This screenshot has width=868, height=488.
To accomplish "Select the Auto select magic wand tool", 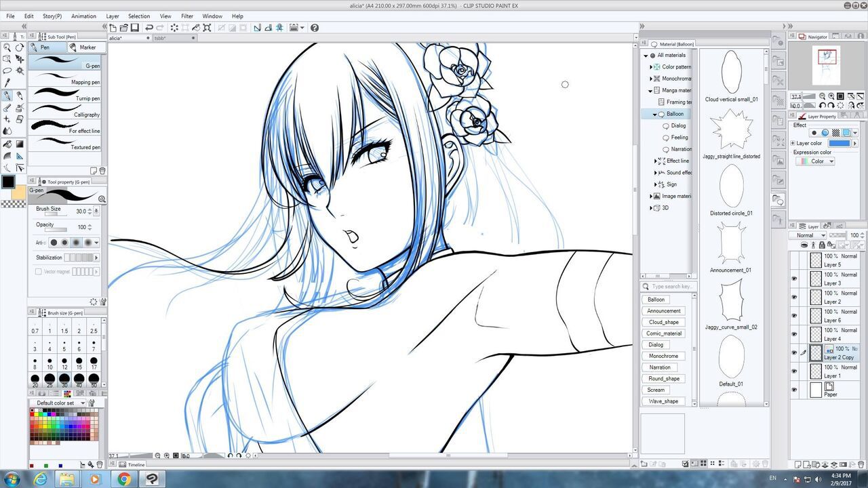I will click(20, 70).
